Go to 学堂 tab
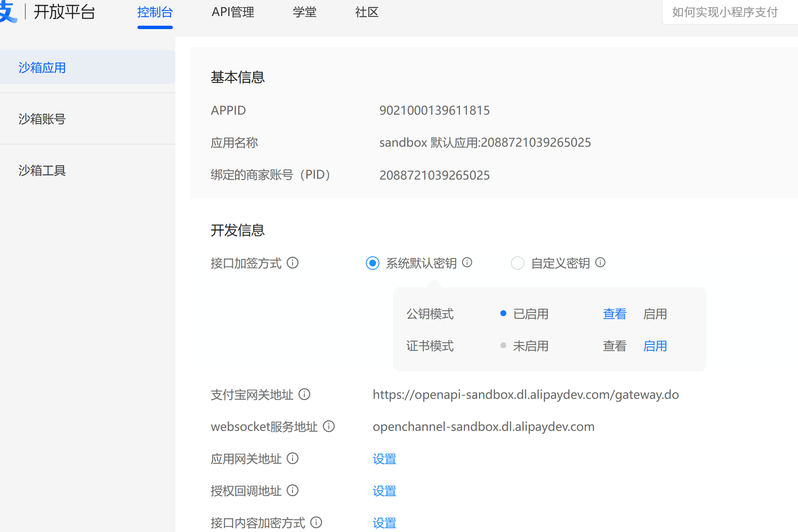The height and width of the screenshot is (532, 798). tap(305, 12)
